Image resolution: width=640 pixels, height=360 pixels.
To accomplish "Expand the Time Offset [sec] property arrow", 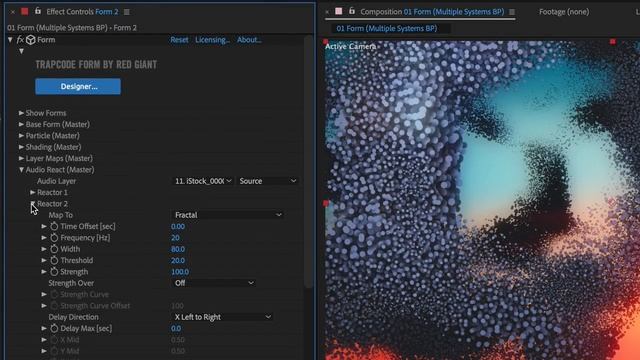I will (x=44, y=226).
